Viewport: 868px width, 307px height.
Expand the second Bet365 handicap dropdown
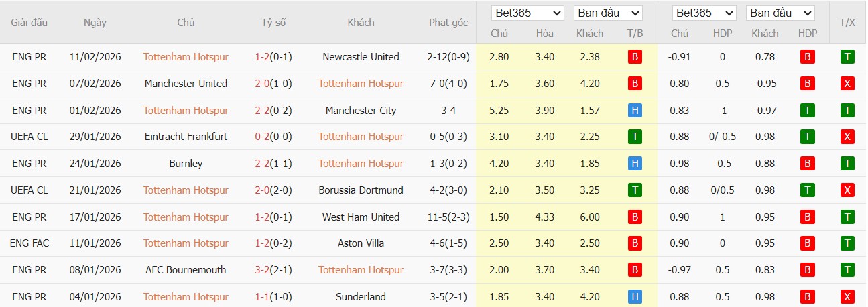point(704,13)
